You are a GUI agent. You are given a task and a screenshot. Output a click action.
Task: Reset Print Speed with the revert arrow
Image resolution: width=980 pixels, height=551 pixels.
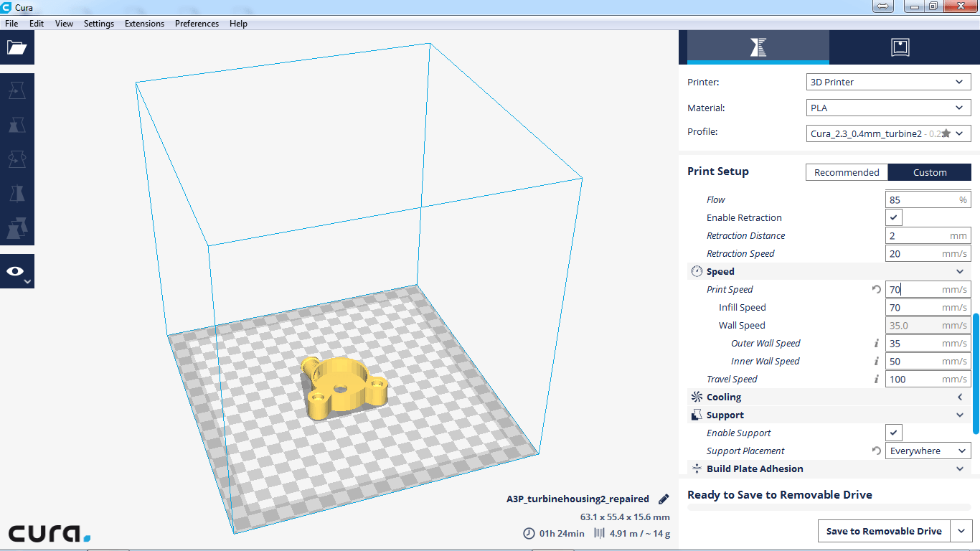876,290
